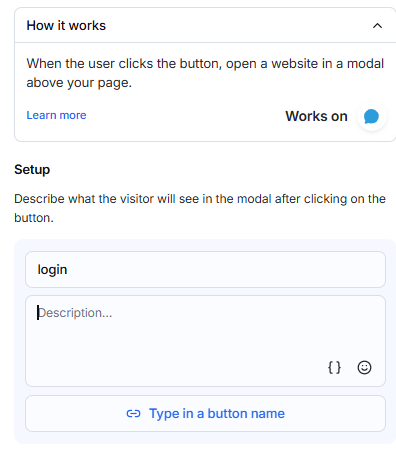Viewport: 396px width, 459px height.
Task: Focus the login title input field
Action: click(x=205, y=269)
